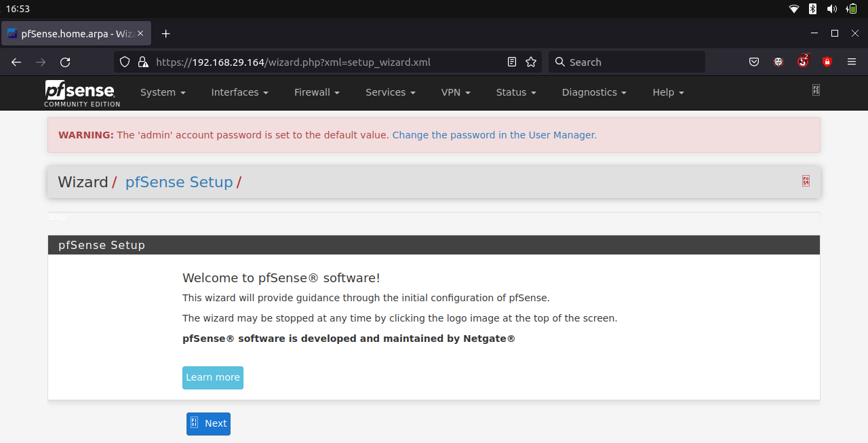Click text about Netgate developing pfSense
This screenshot has height=443, width=868.
pyautogui.click(x=349, y=339)
